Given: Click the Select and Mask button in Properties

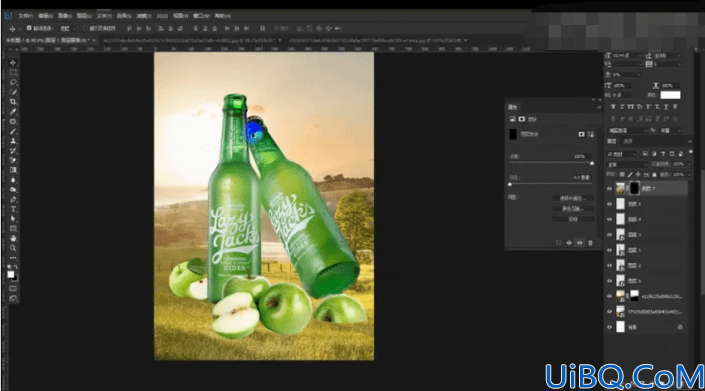Looking at the screenshot, I should tap(573, 198).
